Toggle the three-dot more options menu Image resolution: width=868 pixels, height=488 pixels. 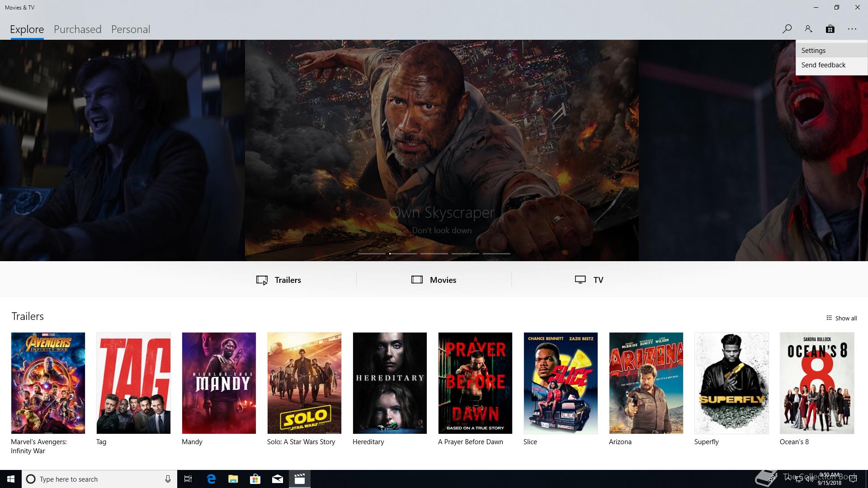coord(852,29)
